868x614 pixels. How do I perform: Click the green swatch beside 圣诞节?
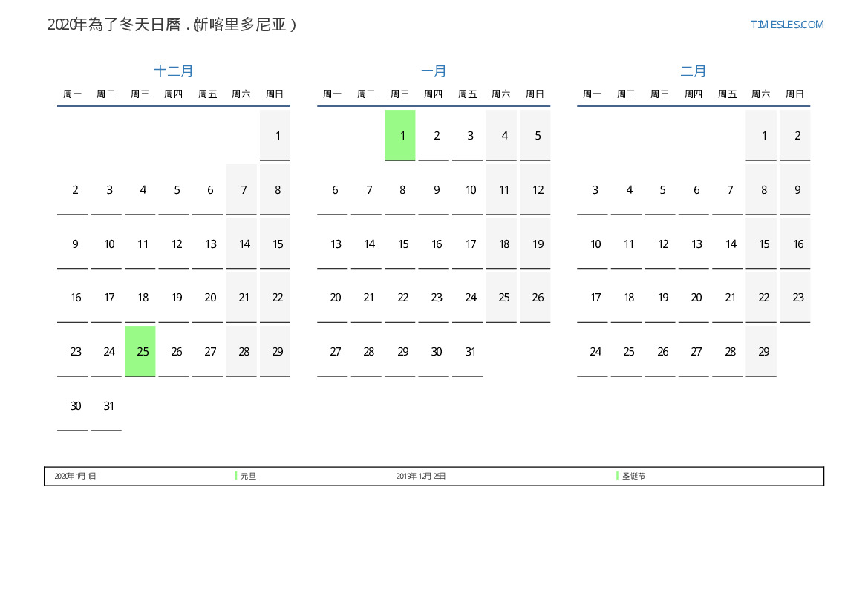tap(617, 476)
